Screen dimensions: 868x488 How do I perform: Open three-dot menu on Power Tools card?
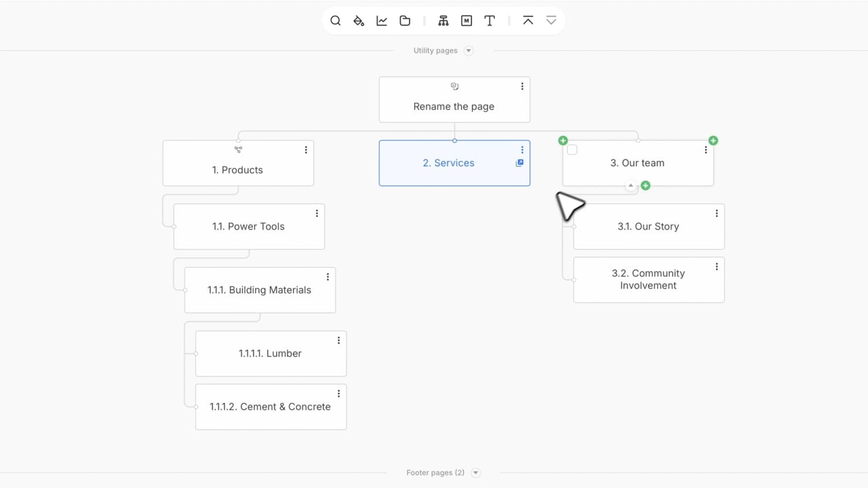tap(317, 213)
